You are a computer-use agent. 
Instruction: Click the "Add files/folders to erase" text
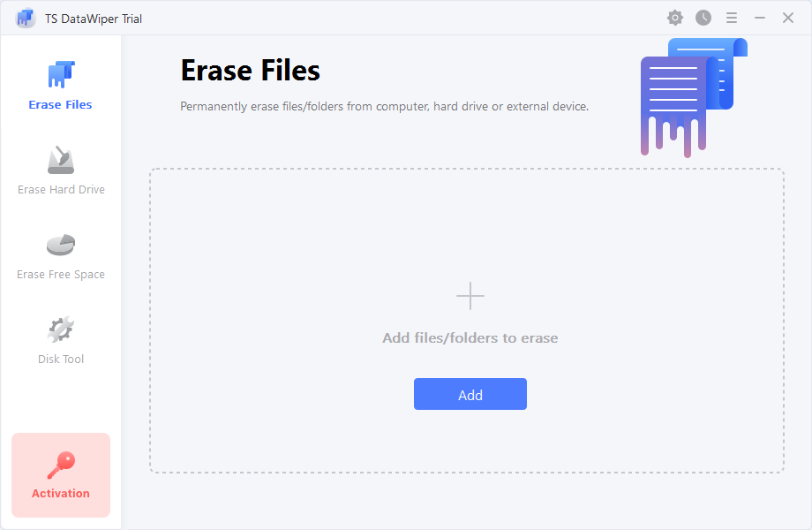[x=470, y=338]
